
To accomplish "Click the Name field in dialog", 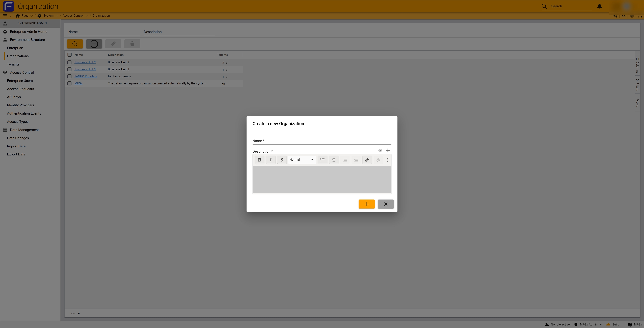I will [322, 141].
